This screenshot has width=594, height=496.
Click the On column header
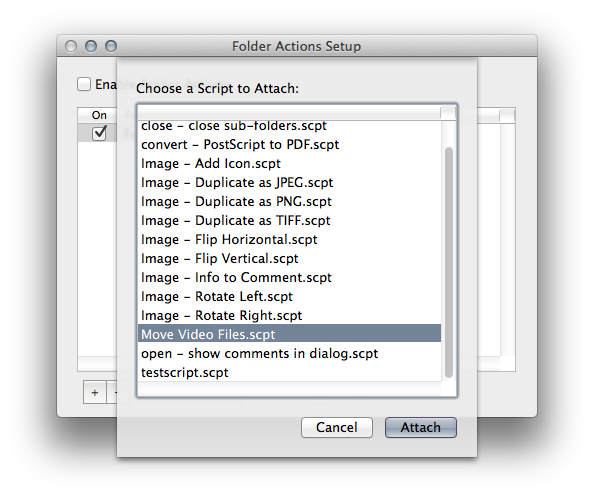coord(99,115)
